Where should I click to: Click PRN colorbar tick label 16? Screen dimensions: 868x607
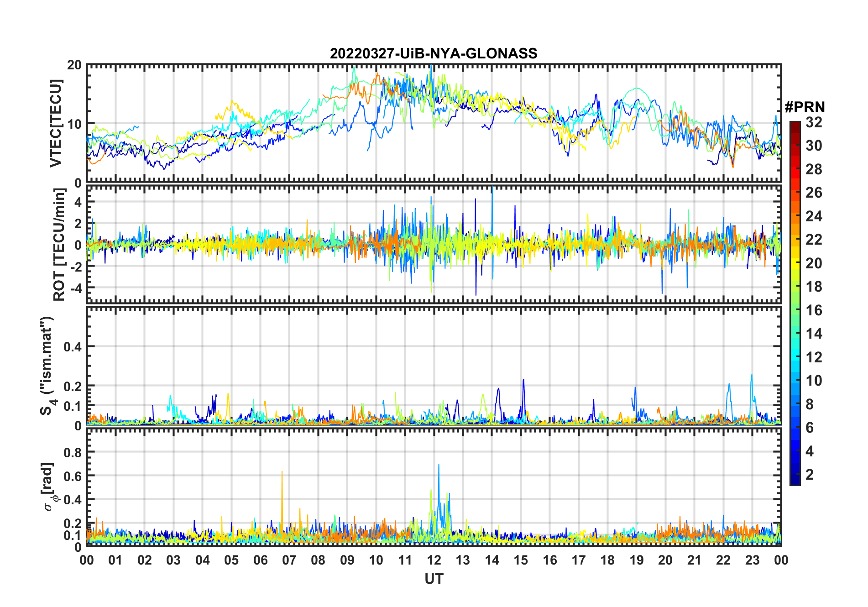tap(814, 310)
